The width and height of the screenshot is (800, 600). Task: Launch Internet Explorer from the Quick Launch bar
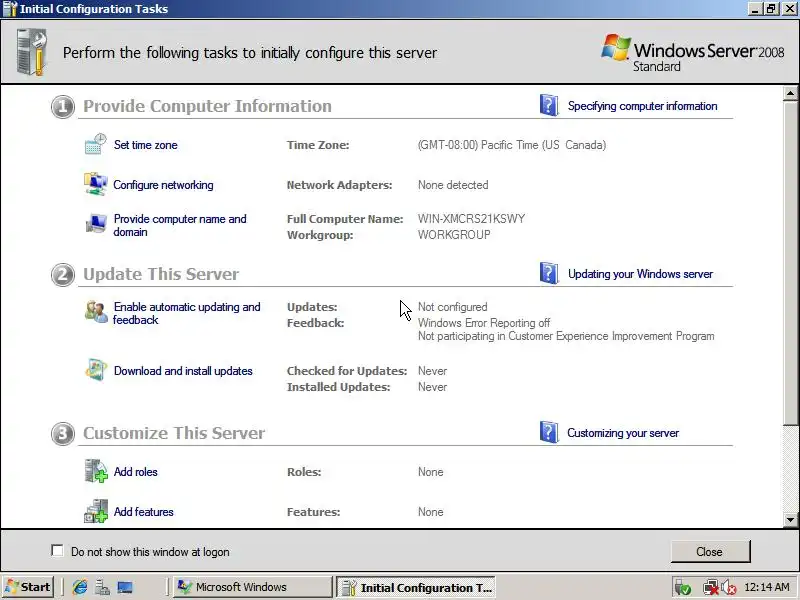[80, 587]
